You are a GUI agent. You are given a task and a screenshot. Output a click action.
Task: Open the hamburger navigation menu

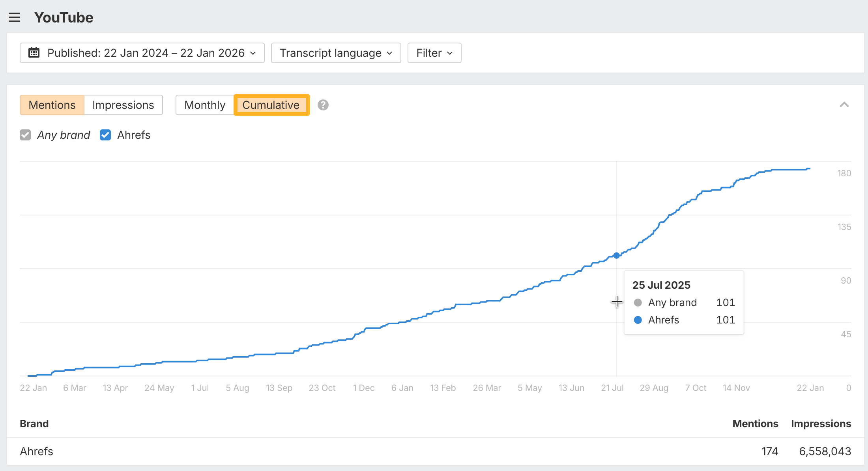tap(14, 17)
